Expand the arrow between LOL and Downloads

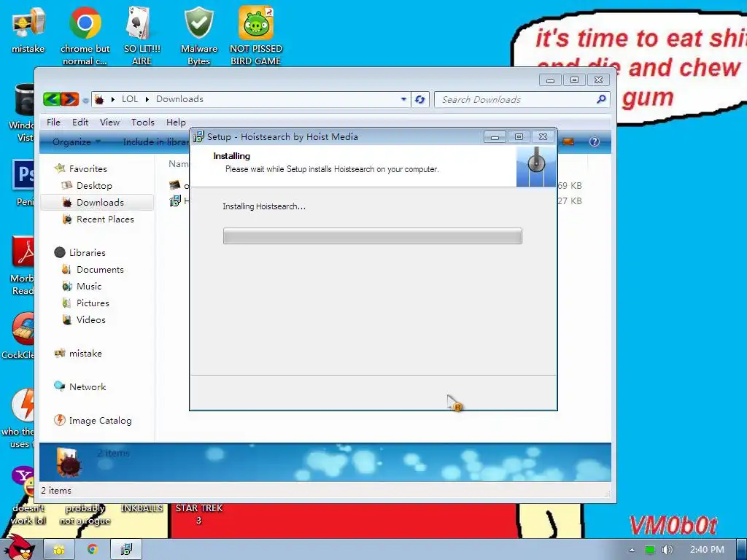147,99
